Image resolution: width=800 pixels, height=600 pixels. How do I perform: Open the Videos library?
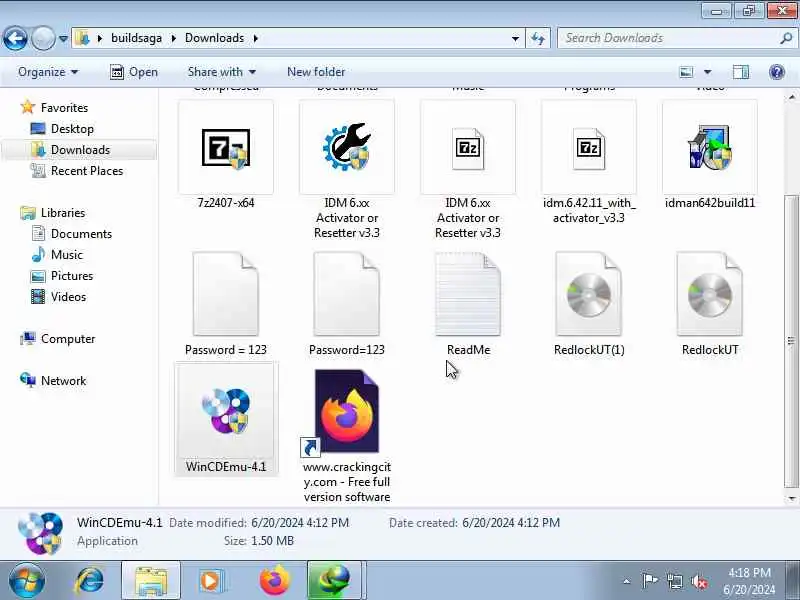click(x=68, y=297)
